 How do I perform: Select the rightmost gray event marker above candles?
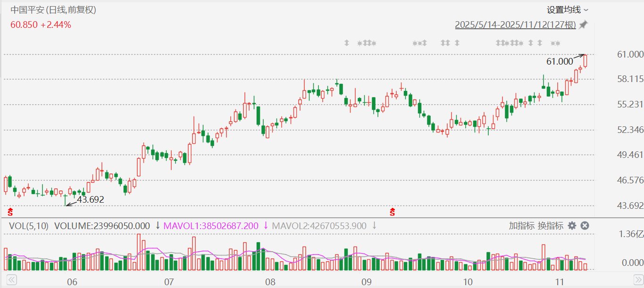tap(558, 43)
